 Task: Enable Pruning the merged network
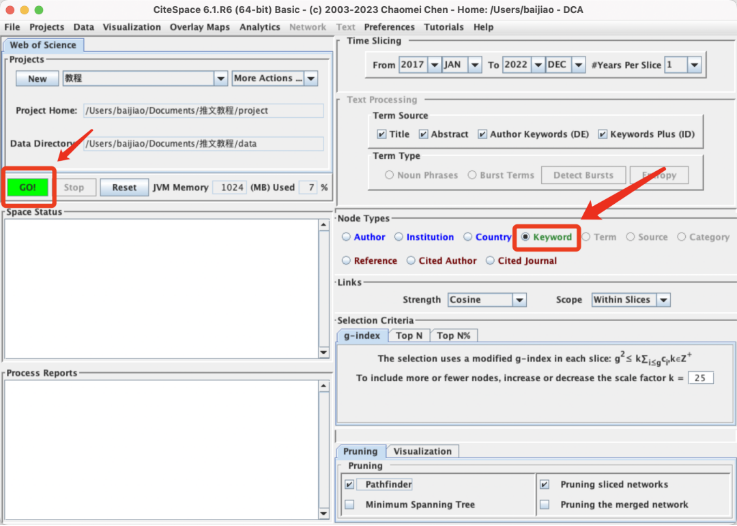coord(544,504)
